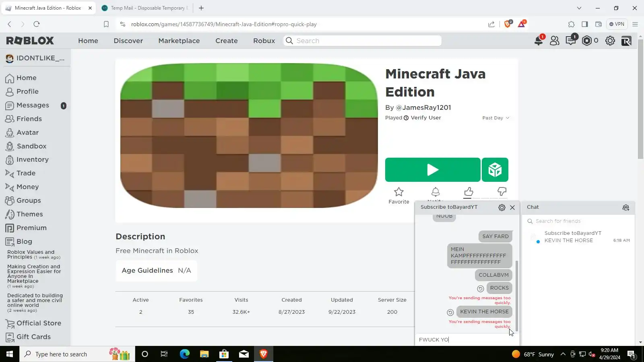Bookmark this page
This screenshot has height=362, width=644.
click(x=106, y=24)
